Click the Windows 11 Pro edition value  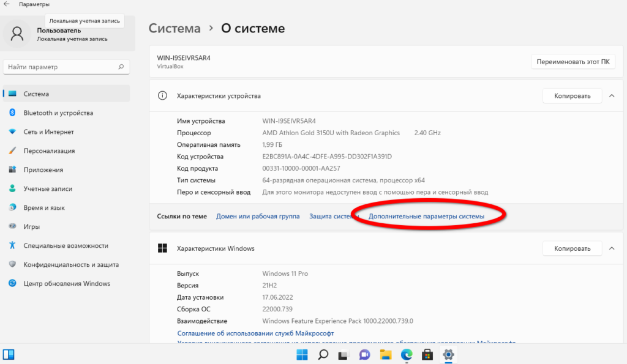(x=285, y=273)
